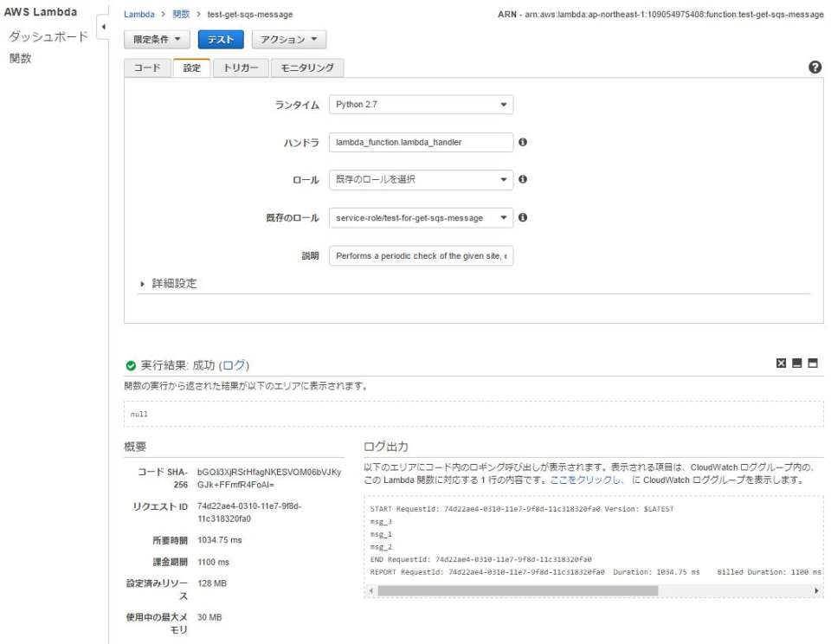Show info icon beside ロール dropdown
The width and height of the screenshot is (831, 644).
(523, 179)
